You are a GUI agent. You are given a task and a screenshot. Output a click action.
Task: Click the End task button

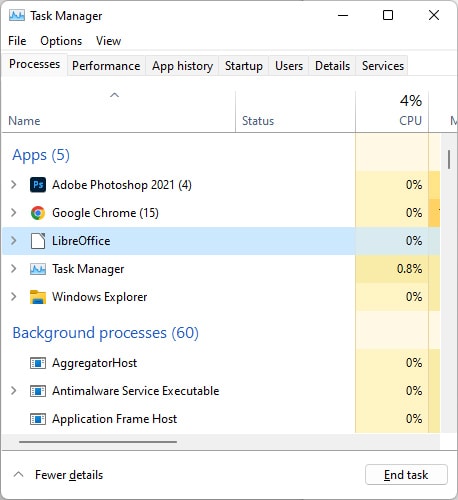tap(406, 475)
